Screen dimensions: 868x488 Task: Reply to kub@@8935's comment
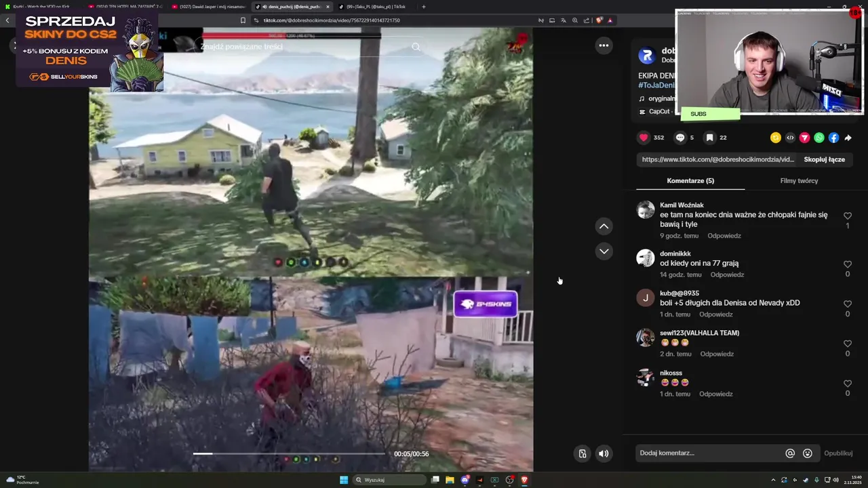(716, 314)
